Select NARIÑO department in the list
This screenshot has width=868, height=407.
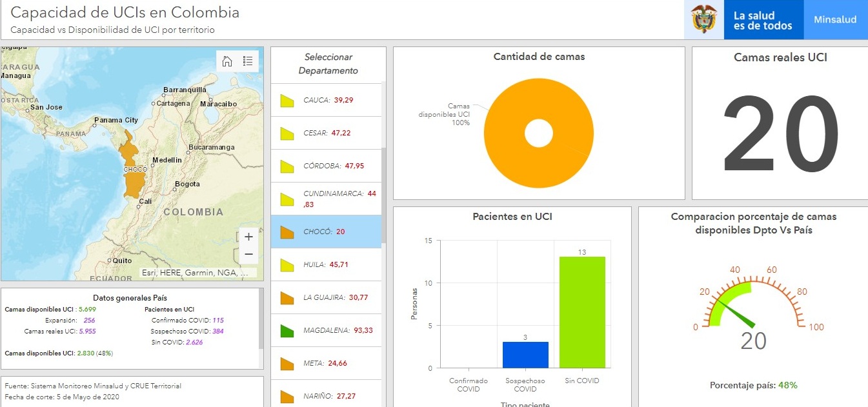tap(326, 393)
